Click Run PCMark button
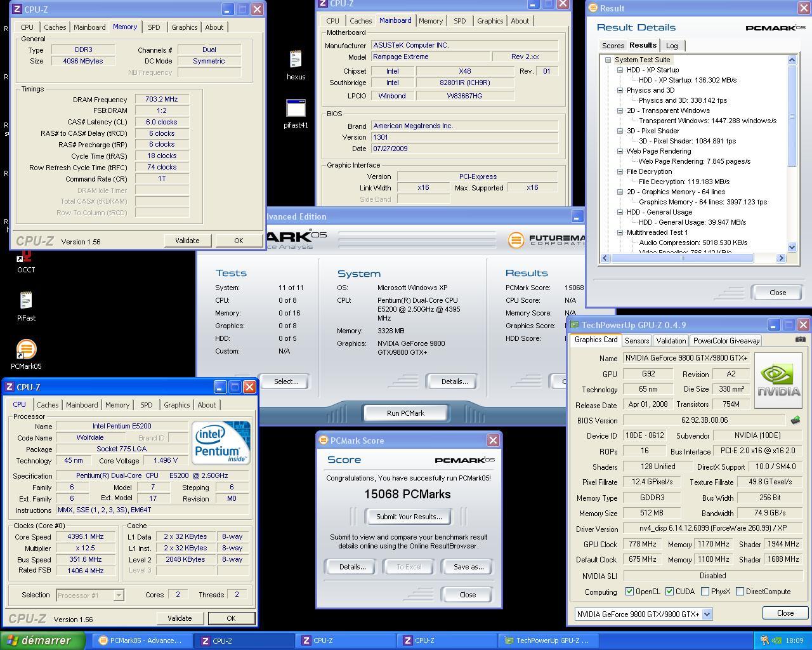Screen dimensions: 812x650 click(405, 413)
